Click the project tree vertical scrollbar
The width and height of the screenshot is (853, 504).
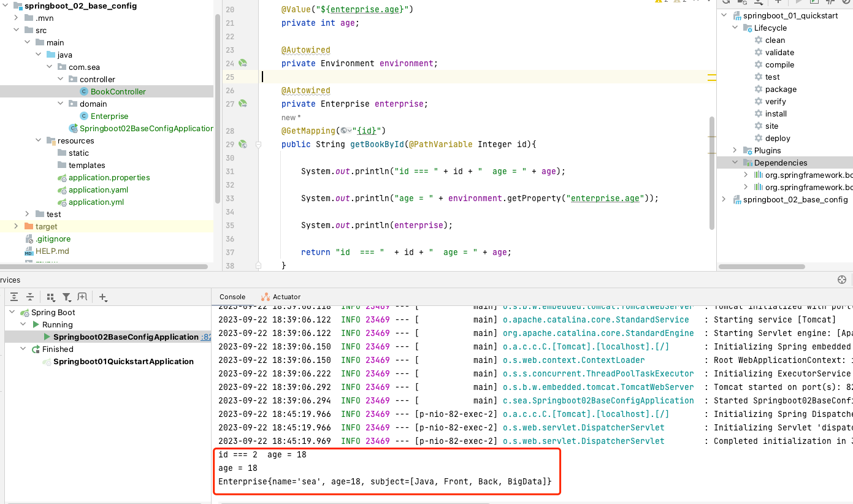point(217,107)
